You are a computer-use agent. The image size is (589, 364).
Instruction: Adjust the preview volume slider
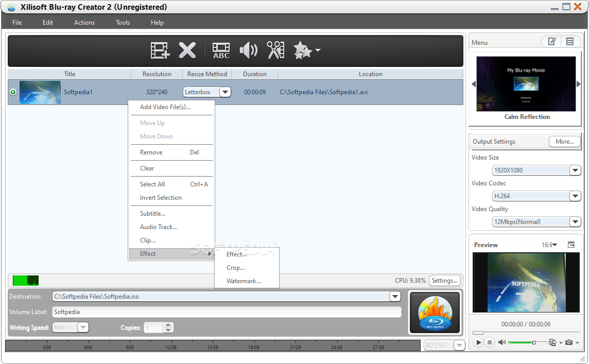pyautogui.click(x=527, y=342)
